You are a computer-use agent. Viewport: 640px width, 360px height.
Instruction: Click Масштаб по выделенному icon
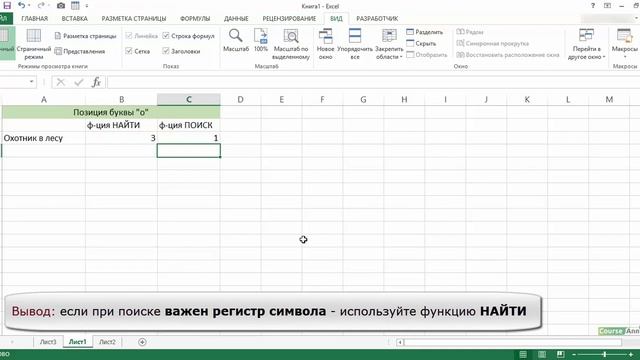(291, 44)
